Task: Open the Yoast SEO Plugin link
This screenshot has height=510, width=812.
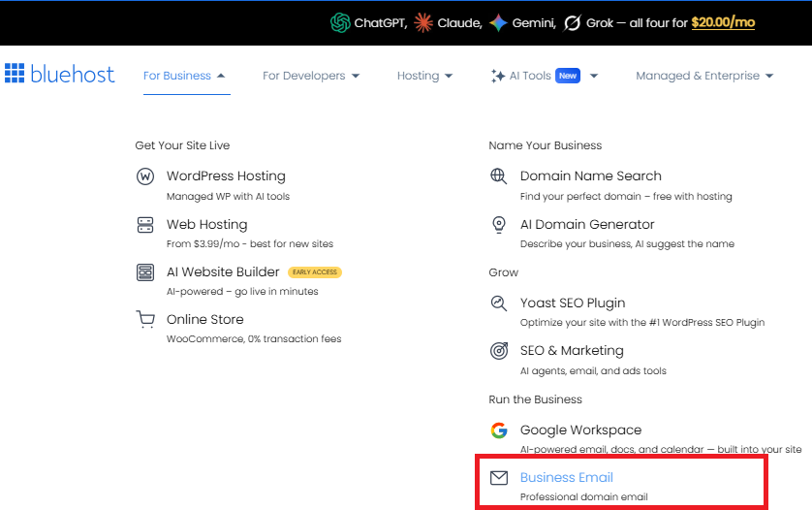Action: pos(573,303)
